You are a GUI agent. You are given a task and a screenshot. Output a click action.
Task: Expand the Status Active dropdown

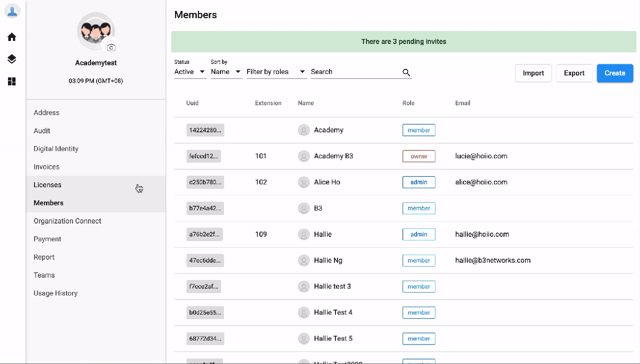(x=190, y=72)
